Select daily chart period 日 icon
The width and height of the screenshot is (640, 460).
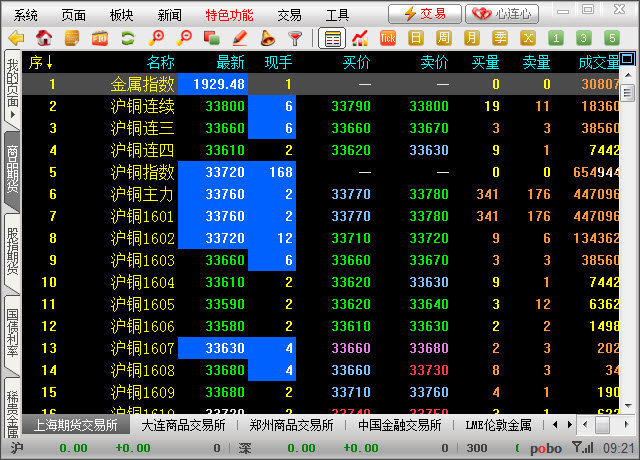416,39
